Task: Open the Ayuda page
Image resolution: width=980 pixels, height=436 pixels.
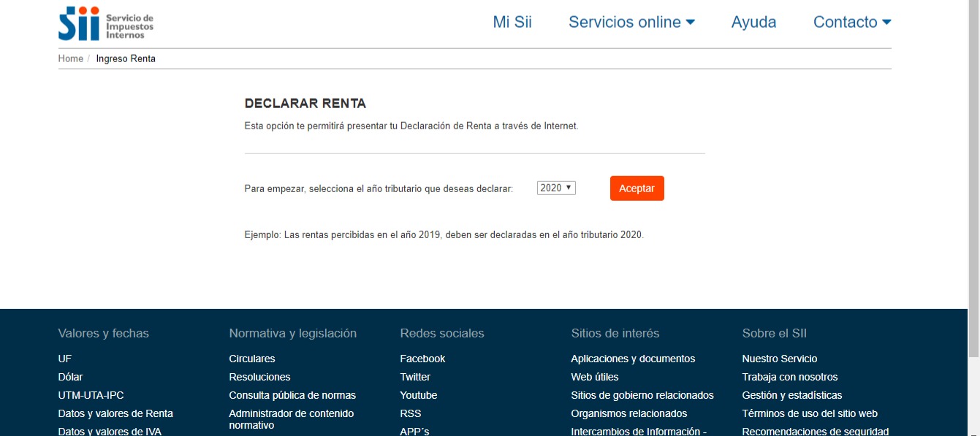Action: coord(753,22)
